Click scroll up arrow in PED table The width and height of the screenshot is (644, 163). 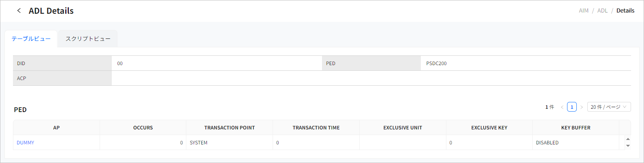628,139
